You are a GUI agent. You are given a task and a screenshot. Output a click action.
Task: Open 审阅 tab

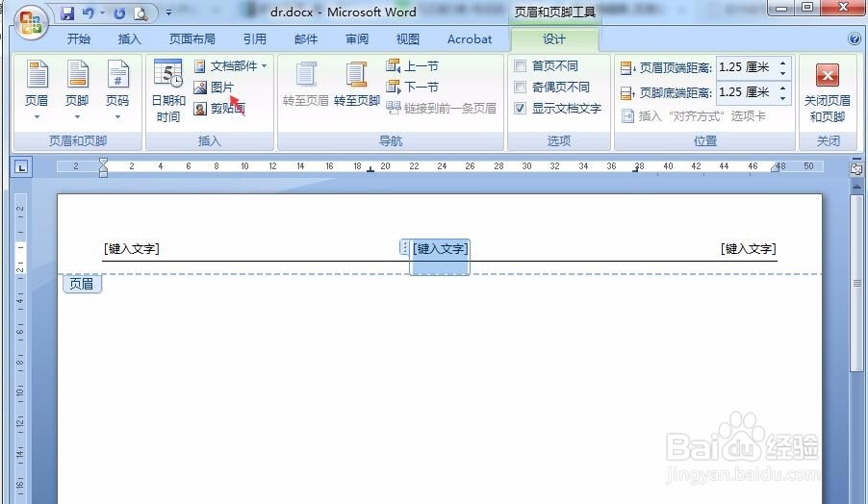(x=357, y=38)
